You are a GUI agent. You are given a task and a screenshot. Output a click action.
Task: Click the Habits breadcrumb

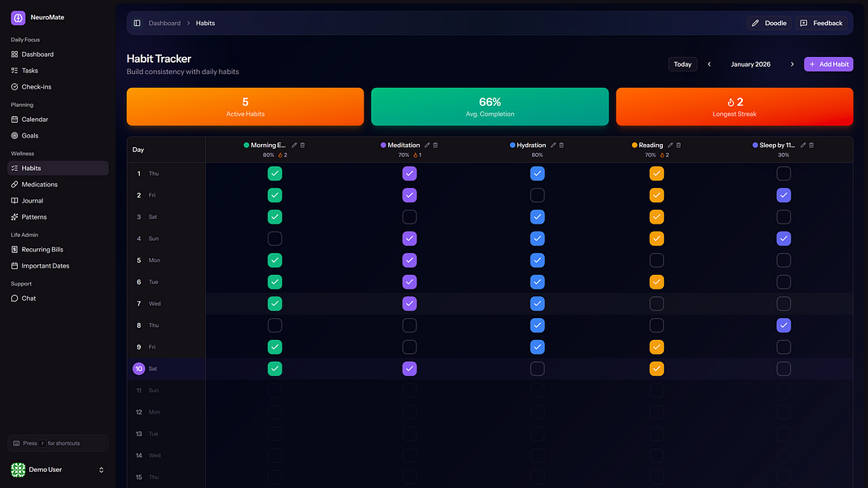coord(205,24)
